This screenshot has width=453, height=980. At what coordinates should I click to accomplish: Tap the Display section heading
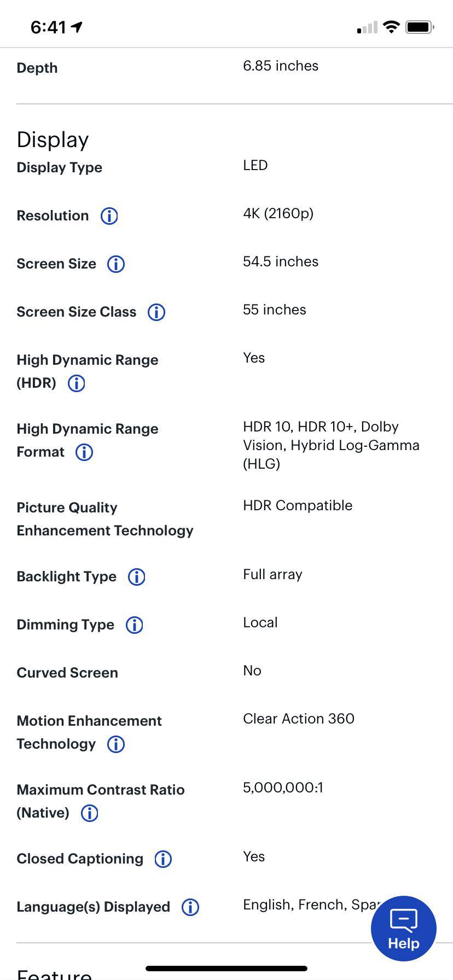coord(53,140)
